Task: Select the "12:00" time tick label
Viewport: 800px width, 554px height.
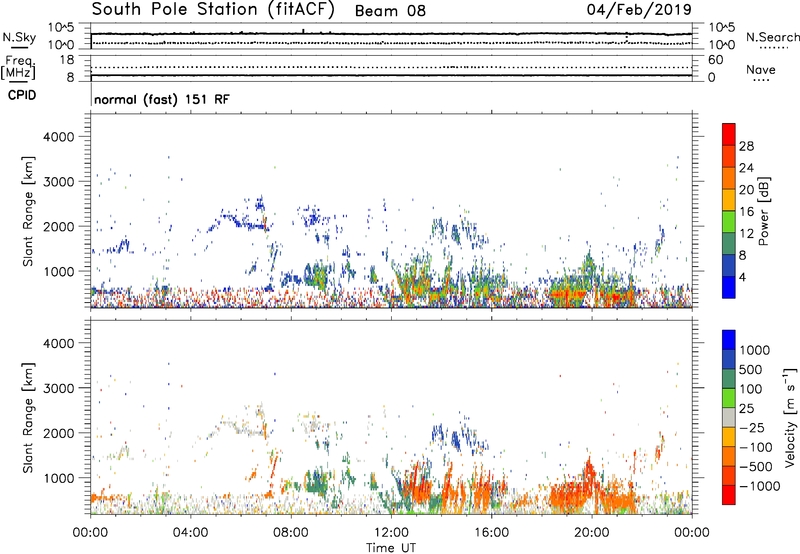Action: (391, 532)
